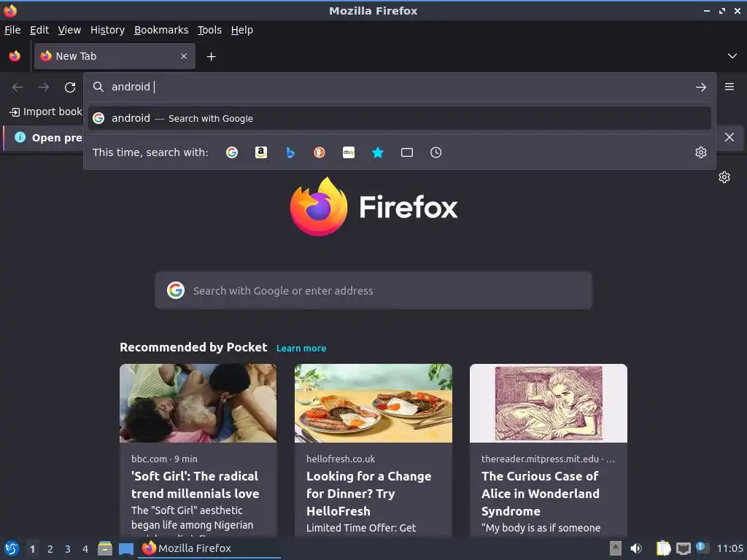Click the Firefox logo on page
This screenshot has height=560, width=747.
click(373, 206)
